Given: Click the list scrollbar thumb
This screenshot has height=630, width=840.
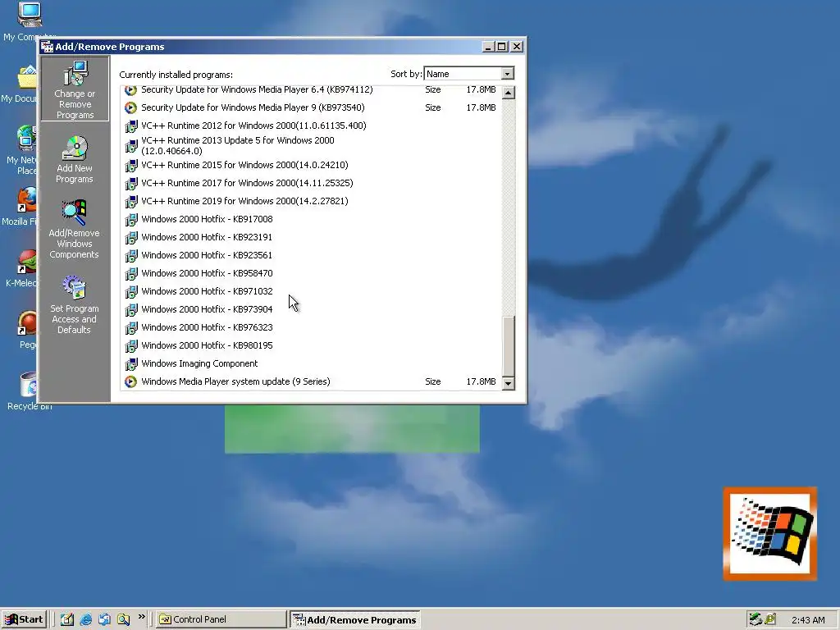Looking at the screenshot, I should [509, 346].
